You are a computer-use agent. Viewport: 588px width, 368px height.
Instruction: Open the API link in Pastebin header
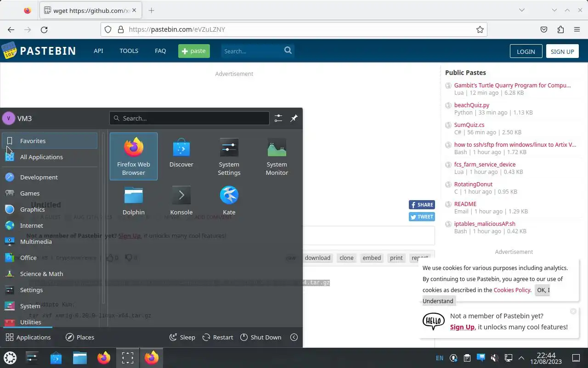pyautogui.click(x=98, y=51)
